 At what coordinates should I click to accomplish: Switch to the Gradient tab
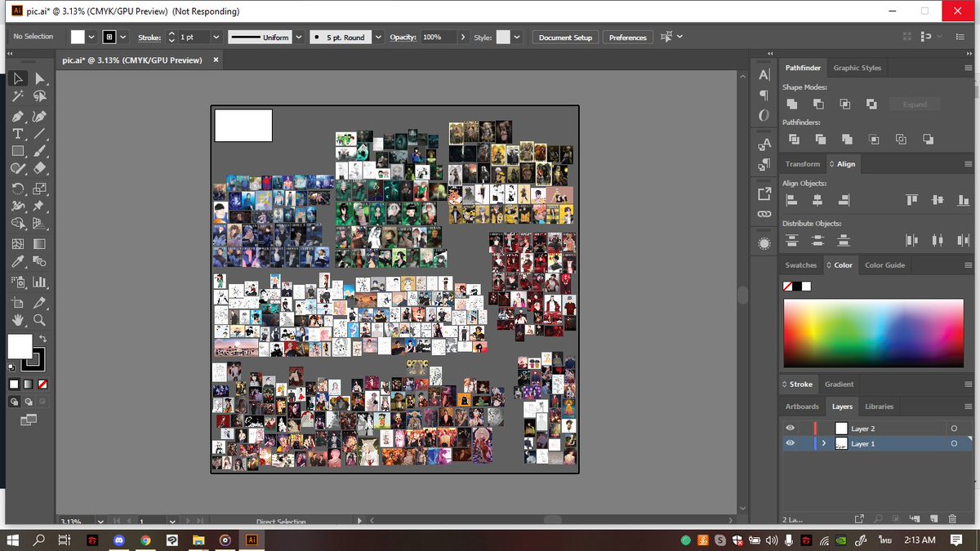(x=839, y=384)
